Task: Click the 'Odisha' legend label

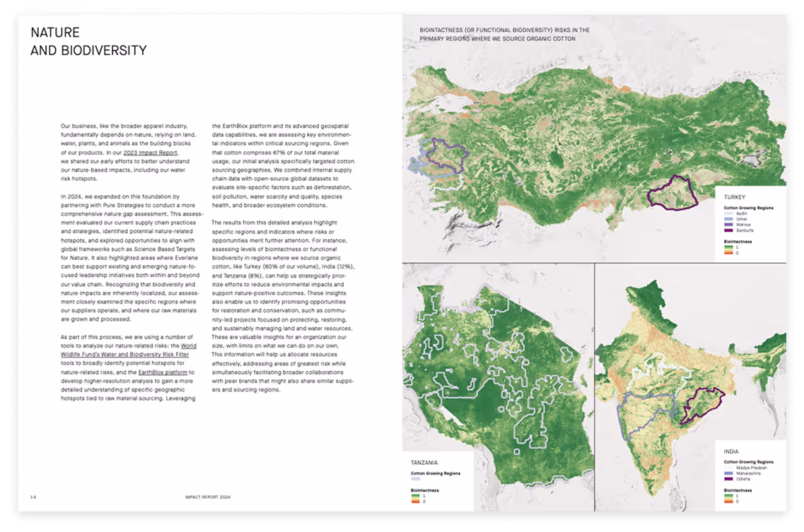Action: 743,479
